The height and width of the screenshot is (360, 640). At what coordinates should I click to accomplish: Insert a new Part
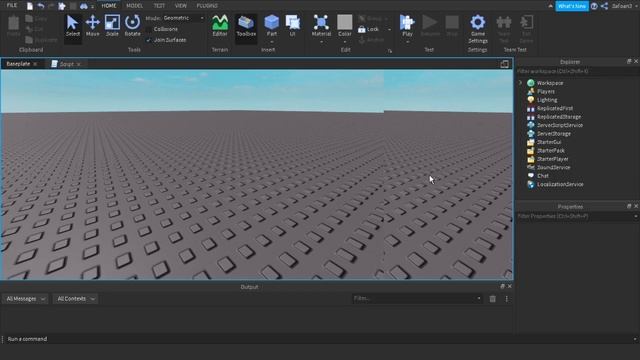point(271,25)
